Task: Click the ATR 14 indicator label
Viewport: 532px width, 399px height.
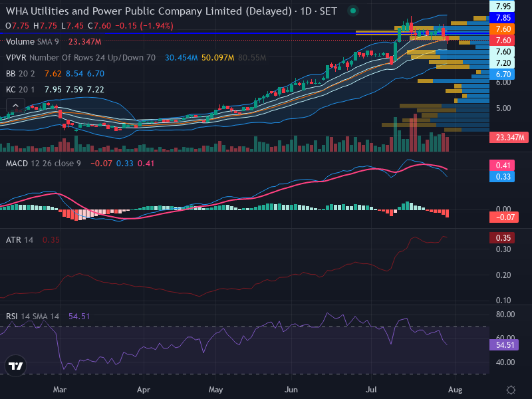Action: pyautogui.click(x=19, y=240)
